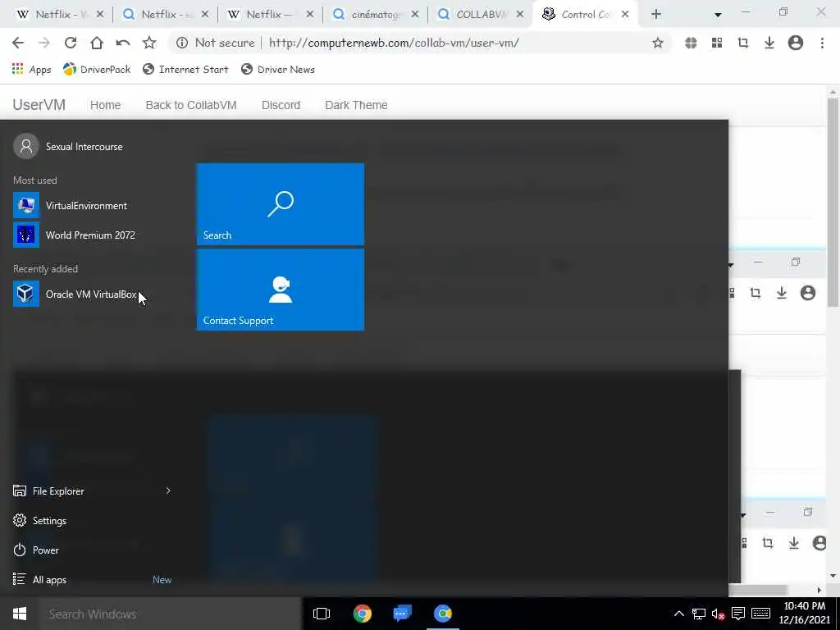840x630 pixels.
Task: Click the page vertical scrollbar thumb
Action: (x=833, y=203)
